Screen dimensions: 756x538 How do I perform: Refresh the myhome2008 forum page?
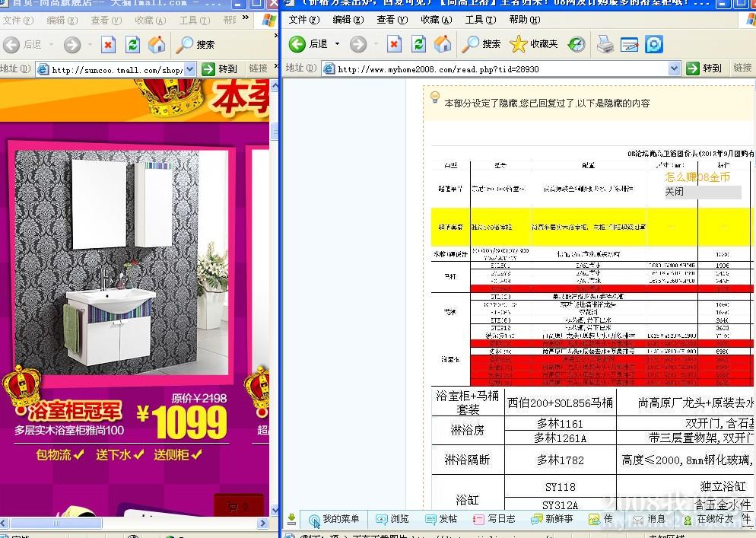click(x=418, y=44)
